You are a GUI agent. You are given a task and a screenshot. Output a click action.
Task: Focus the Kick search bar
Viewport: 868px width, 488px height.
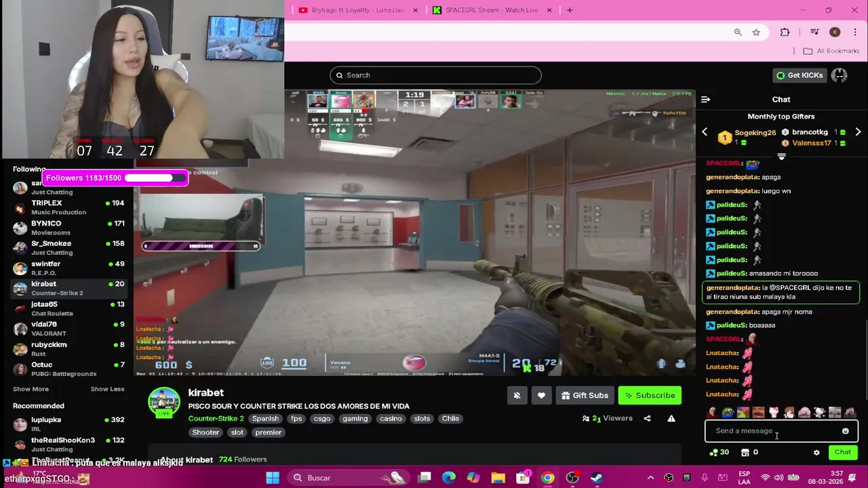tap(435, 75)
